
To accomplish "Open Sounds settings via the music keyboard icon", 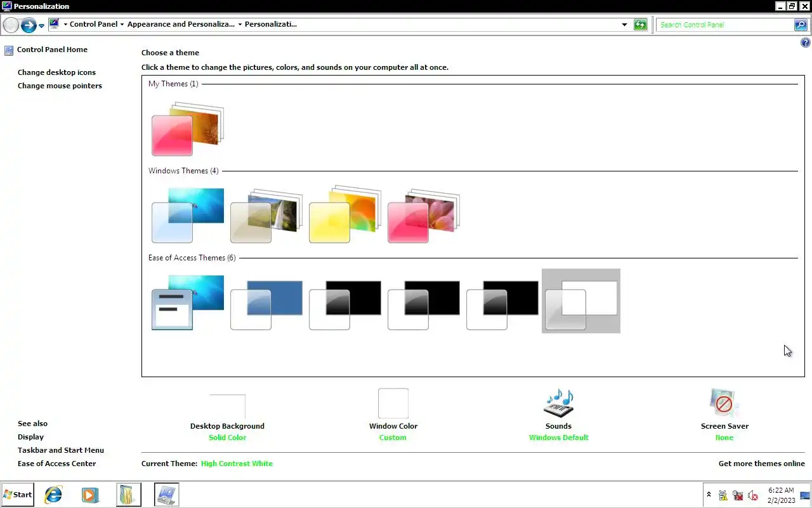I will point(559,404).
